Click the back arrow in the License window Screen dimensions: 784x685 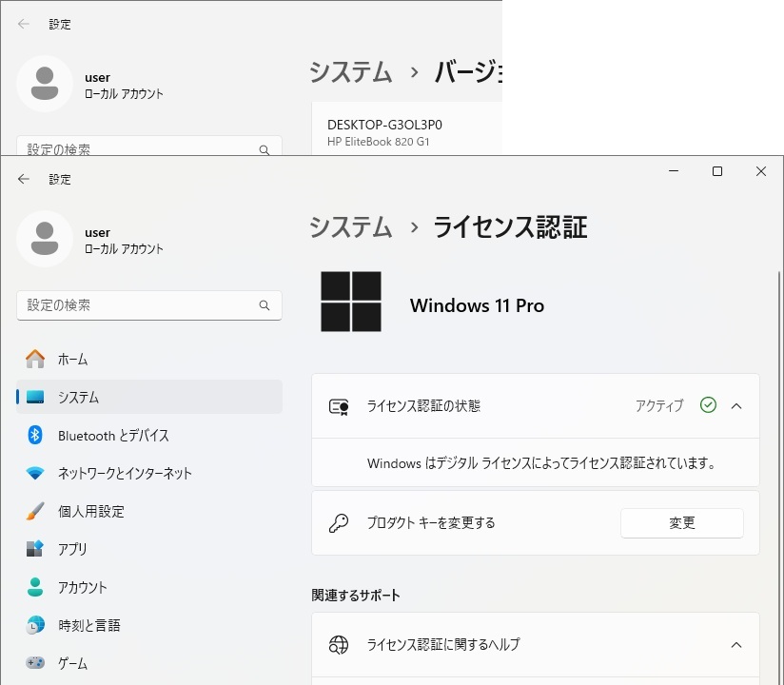pyautogui.click(x=24, y=179)
